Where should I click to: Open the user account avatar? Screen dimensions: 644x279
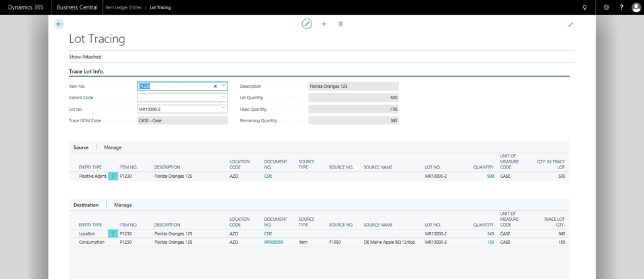636,7
